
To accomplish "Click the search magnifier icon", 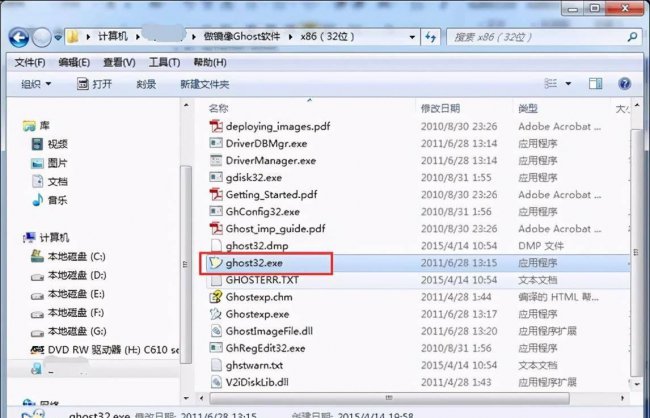I will (x=632, y=37).
